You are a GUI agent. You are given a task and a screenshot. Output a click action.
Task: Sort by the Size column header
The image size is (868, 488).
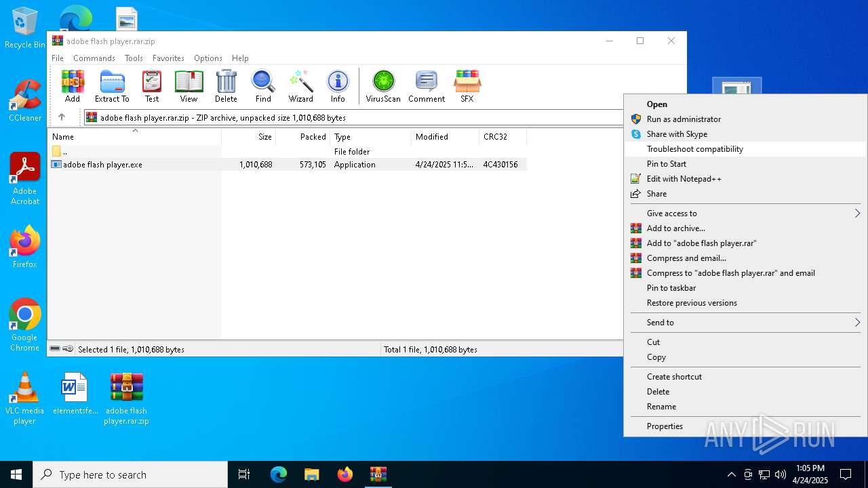tap(249, 136)
